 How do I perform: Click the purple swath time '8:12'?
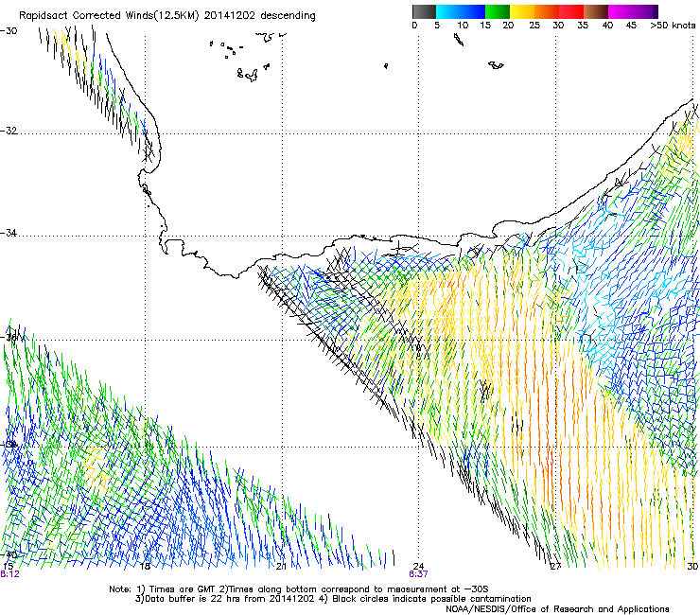9,574
